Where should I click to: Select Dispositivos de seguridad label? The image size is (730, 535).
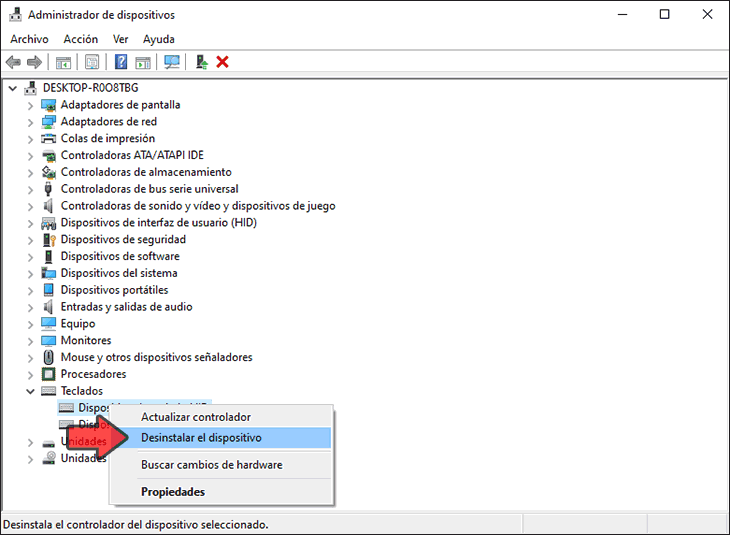pos(123,239)
